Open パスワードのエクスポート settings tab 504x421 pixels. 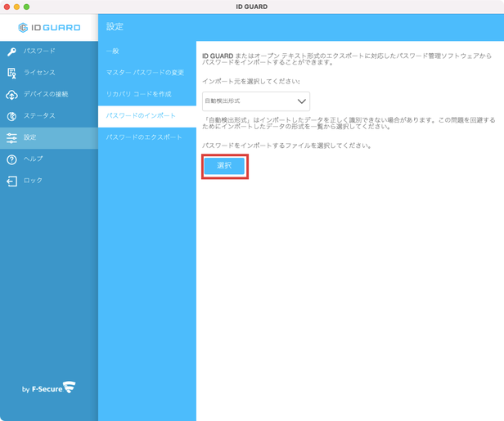147,138
